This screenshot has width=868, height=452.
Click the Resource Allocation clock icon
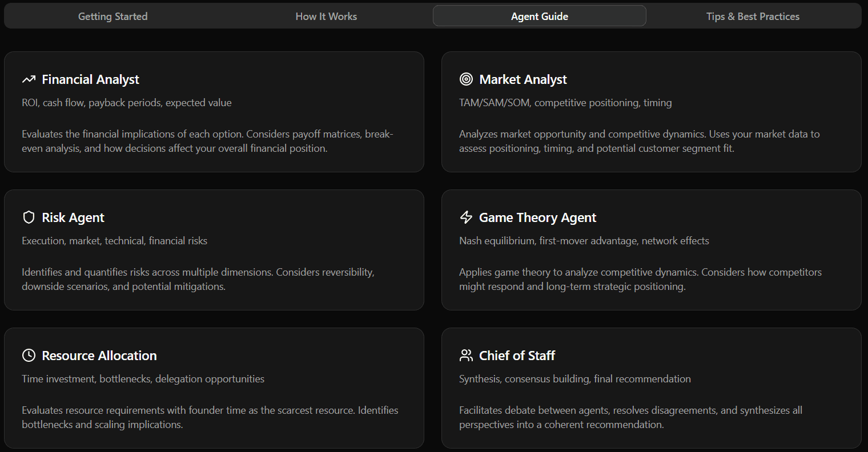coord(29,355)
